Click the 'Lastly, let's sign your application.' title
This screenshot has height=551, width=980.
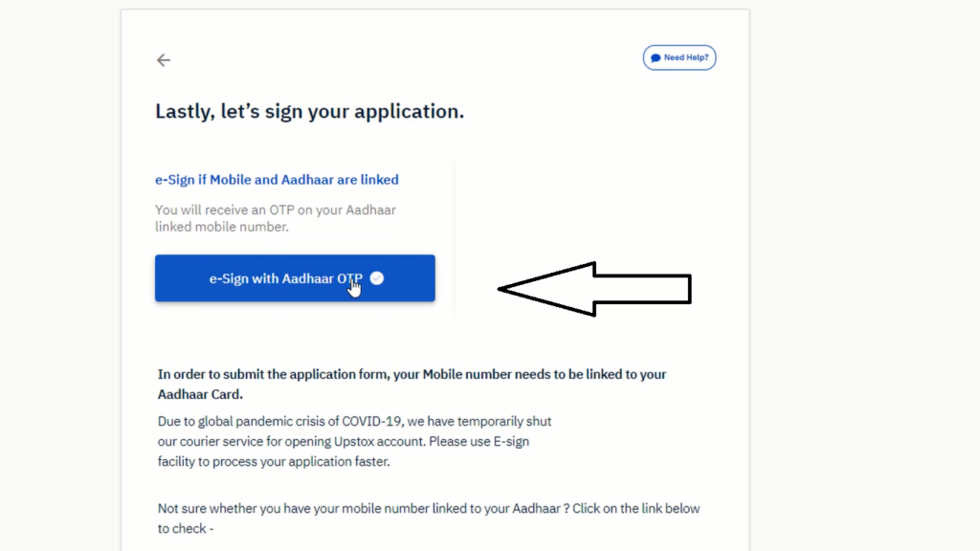pos(309,111)
